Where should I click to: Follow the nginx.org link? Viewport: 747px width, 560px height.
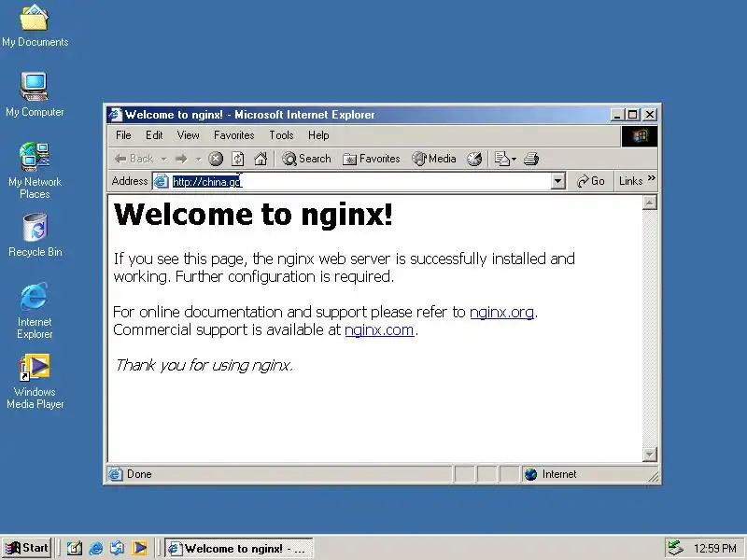(501, 312)
